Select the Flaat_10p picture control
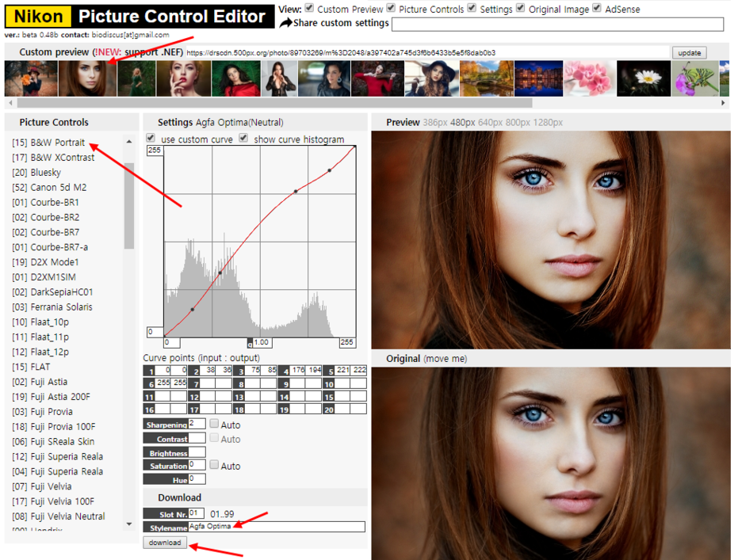This screenshot has width=742, height=560. click(40, 322)
